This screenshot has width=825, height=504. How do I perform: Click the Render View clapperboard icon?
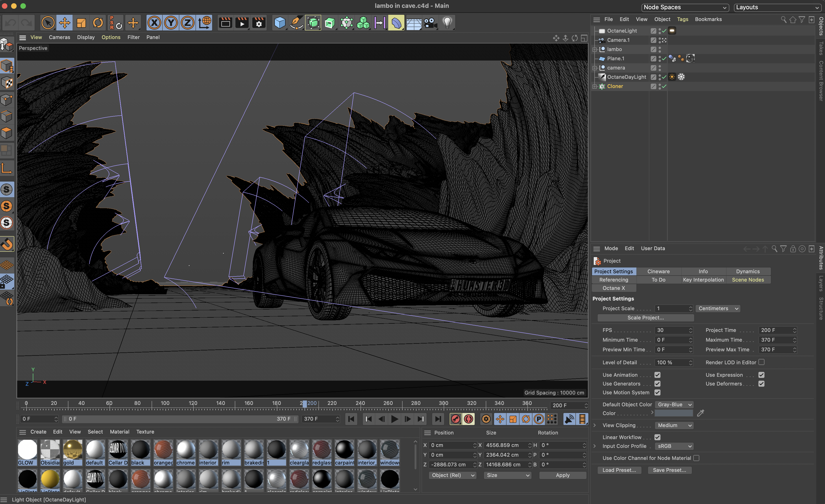[225, 23]
